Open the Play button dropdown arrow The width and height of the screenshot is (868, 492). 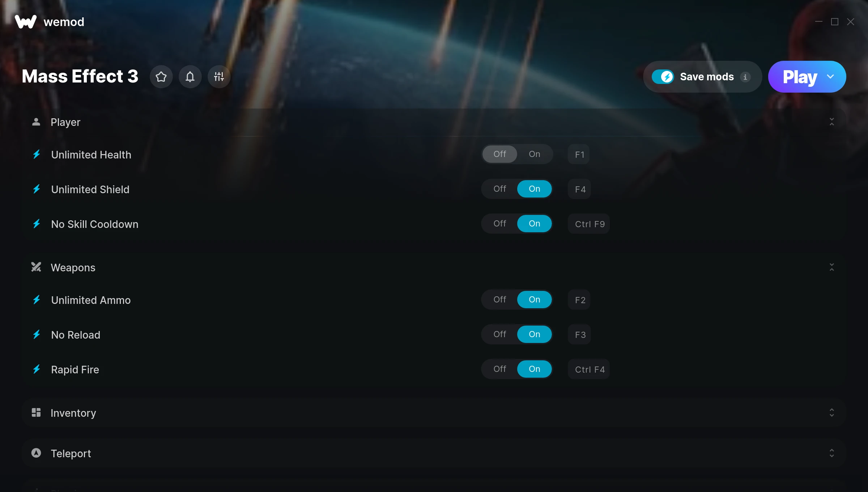click(x=830, y=77)
